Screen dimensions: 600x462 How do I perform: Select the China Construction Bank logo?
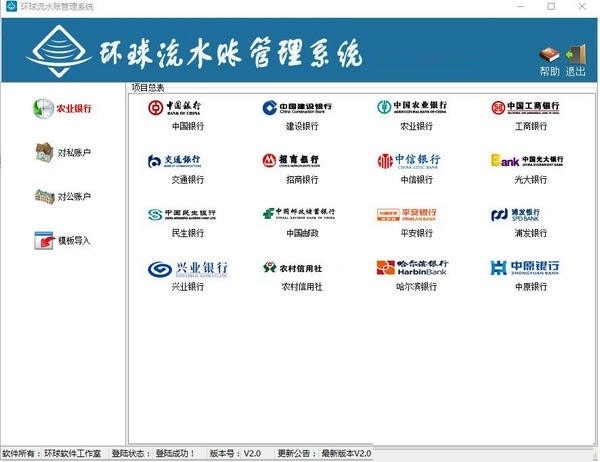click(x=297, y=108)
